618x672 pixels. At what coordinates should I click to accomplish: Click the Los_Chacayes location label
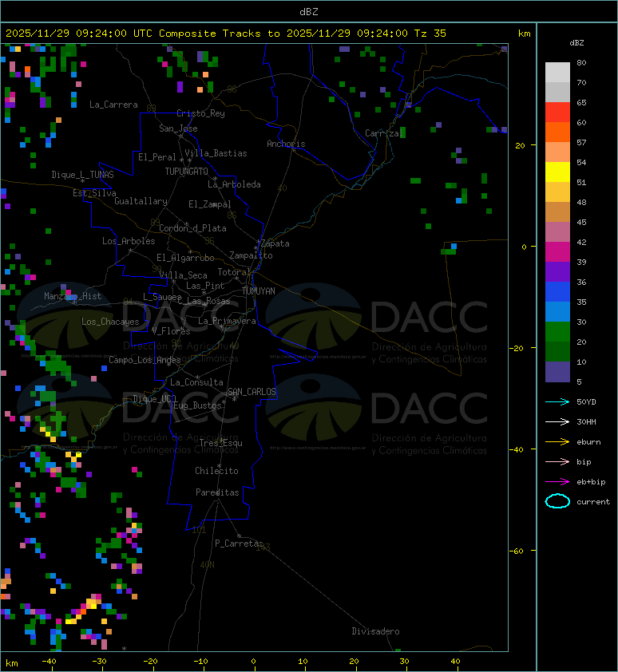(x=111, y=322)
